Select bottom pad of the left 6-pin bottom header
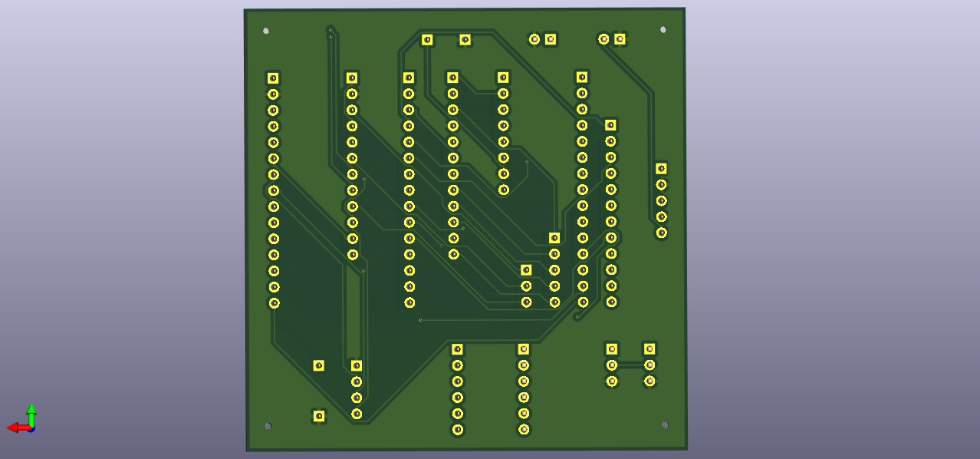 (x=458, y=430)
